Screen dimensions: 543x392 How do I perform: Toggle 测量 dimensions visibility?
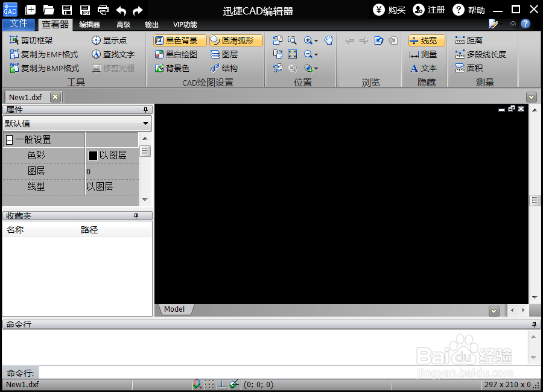pos(423,54)
